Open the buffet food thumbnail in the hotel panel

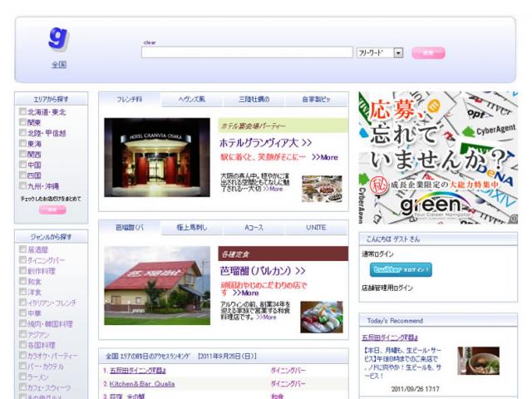(322, 189)
